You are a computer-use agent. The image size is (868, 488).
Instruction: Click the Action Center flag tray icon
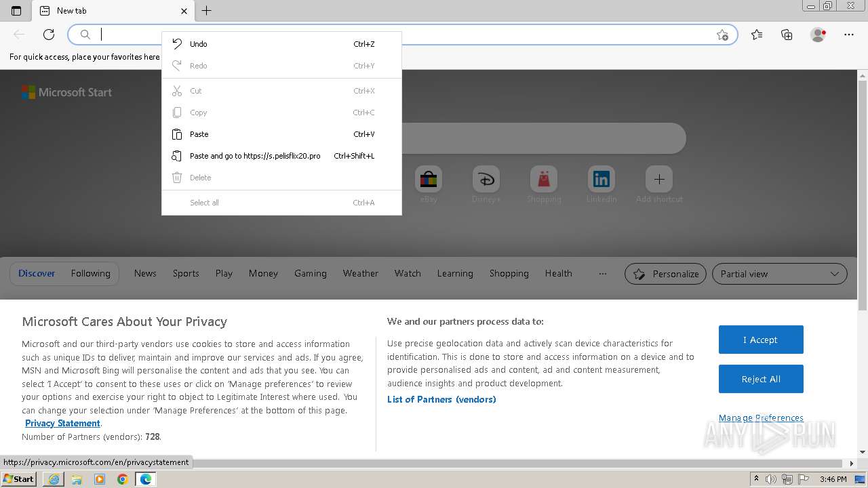[x=803, y=479]
